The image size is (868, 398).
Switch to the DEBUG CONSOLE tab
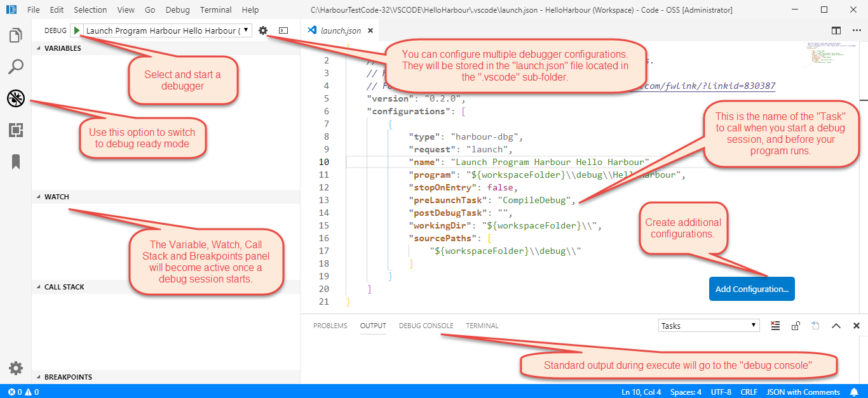426,326
